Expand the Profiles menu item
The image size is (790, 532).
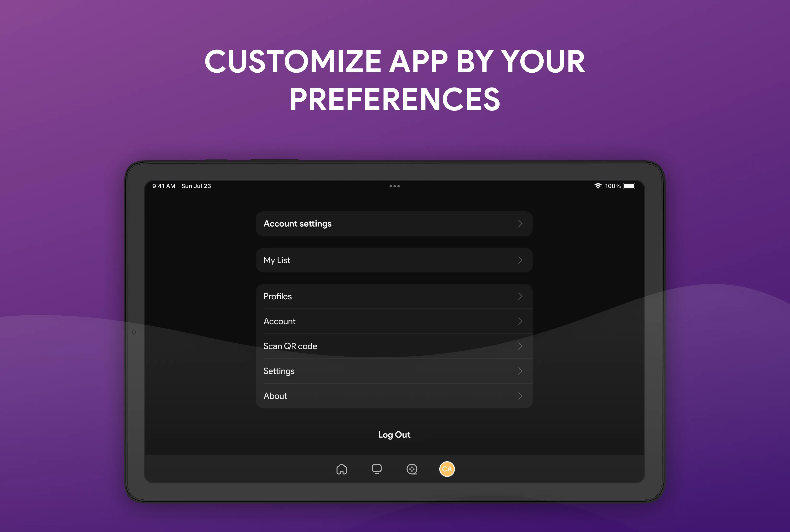(x=395, y=296)
